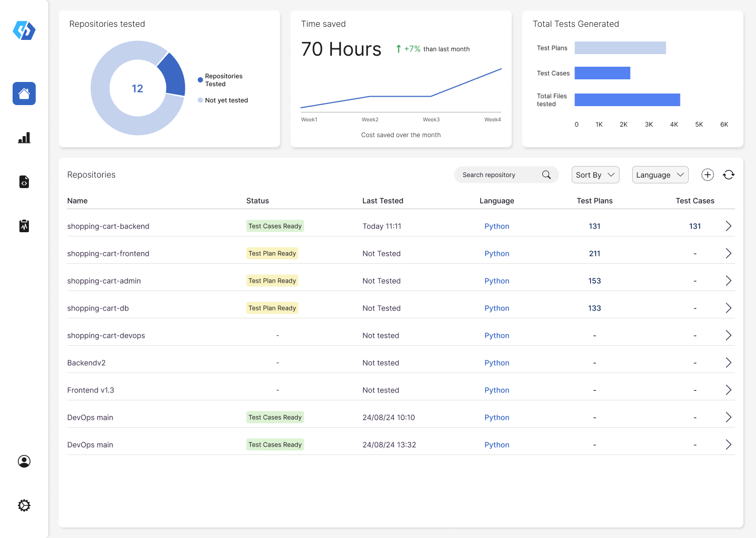Click the Search repository field

click(x=506, y=175)
